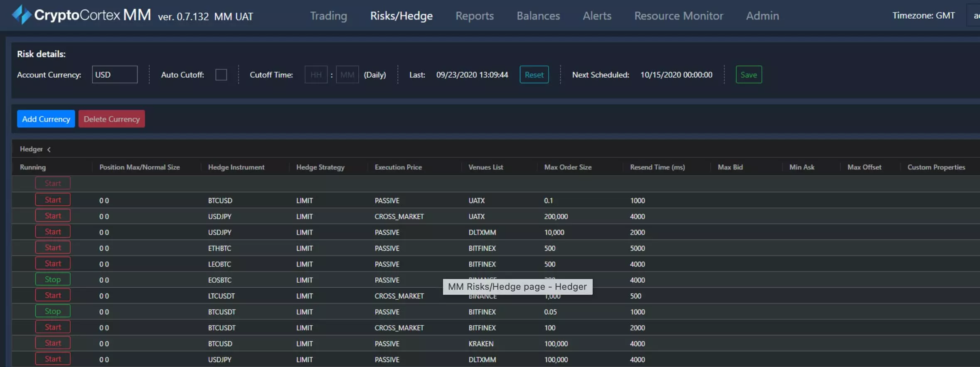Click the Custom Properties column header

936,167
